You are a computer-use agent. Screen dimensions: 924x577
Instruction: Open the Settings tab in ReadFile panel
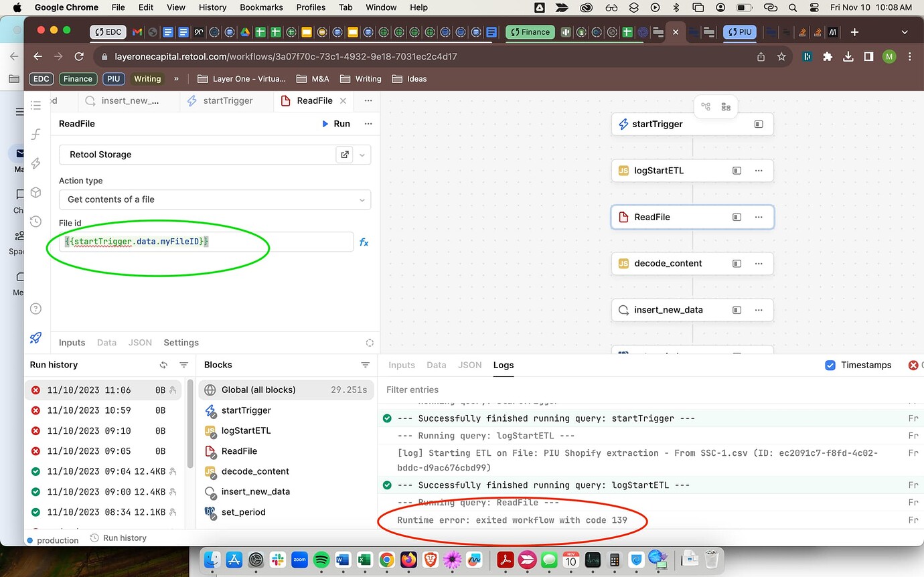pyautogui.click(x=181, y=342)
